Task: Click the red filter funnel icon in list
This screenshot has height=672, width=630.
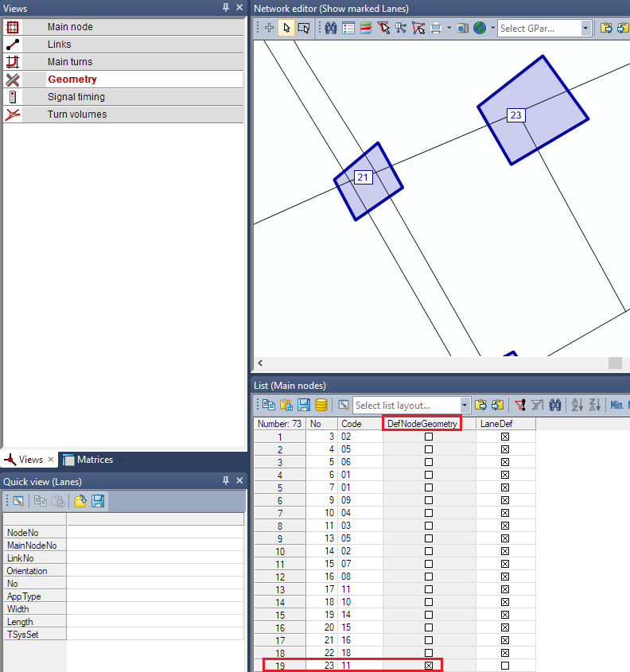Action: point(520,405)
